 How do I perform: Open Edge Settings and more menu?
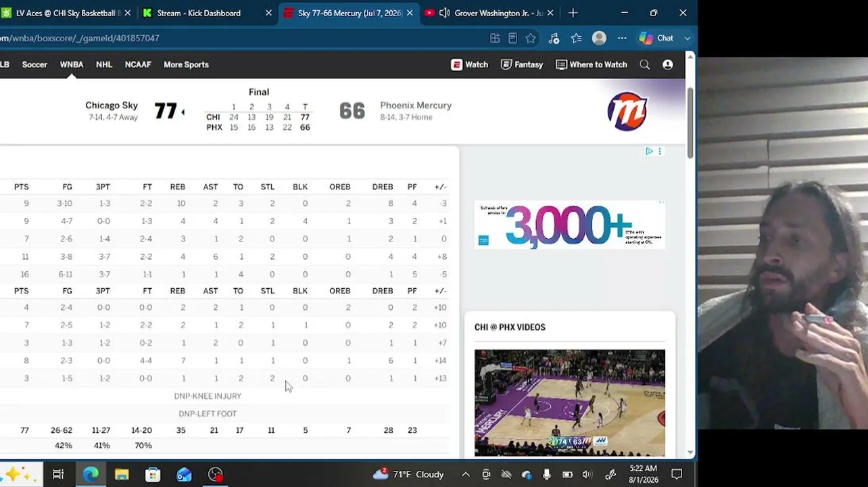(622, 39)
